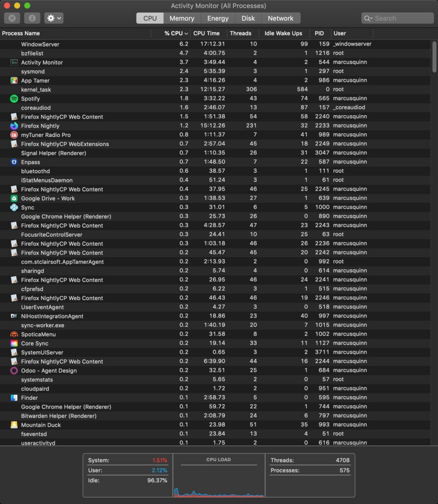Click the inspect process info button
This screenshot has height=504, width=438.
(x=32, y=18)
